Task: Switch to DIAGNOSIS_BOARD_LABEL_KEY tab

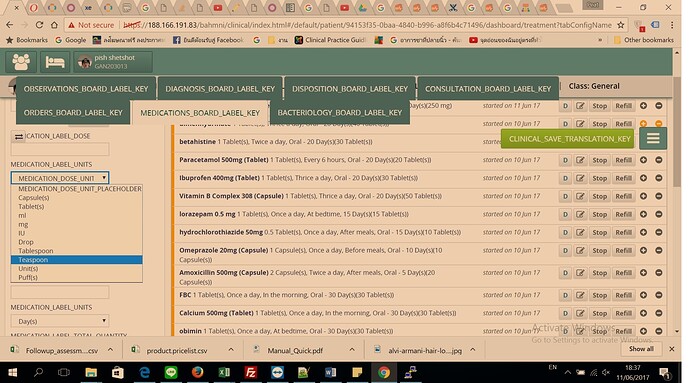Action: (x=220, y=88)
